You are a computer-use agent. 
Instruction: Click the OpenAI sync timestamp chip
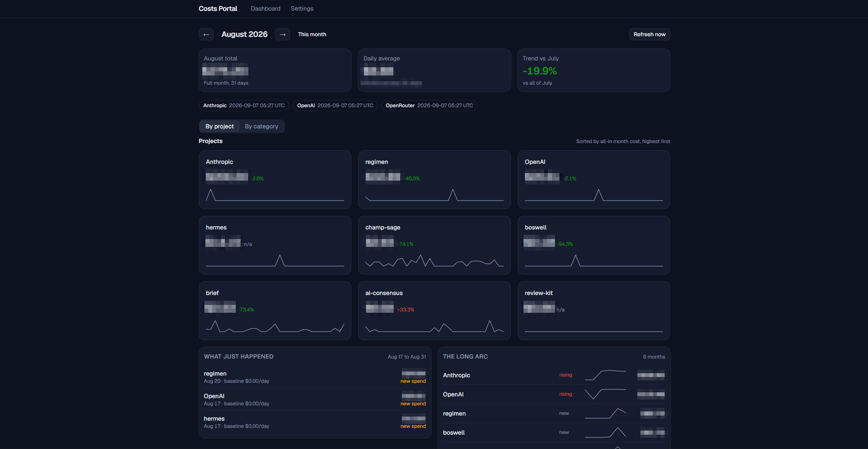click(x=335, y=106)
